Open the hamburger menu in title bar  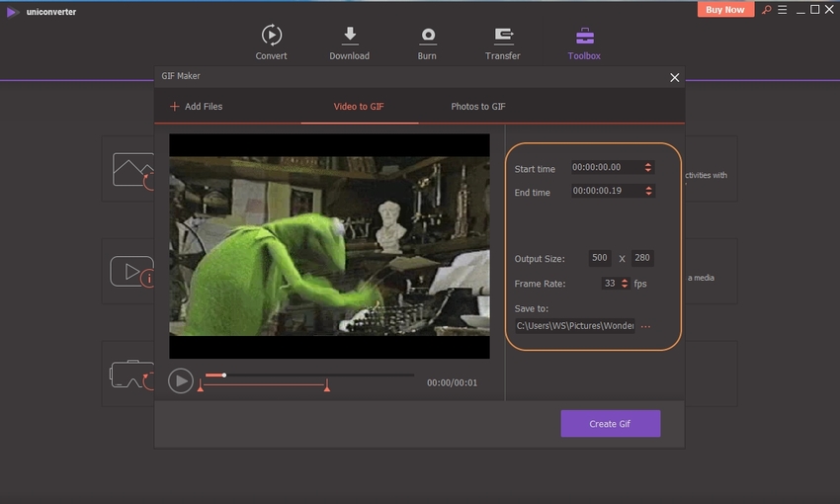784,10
